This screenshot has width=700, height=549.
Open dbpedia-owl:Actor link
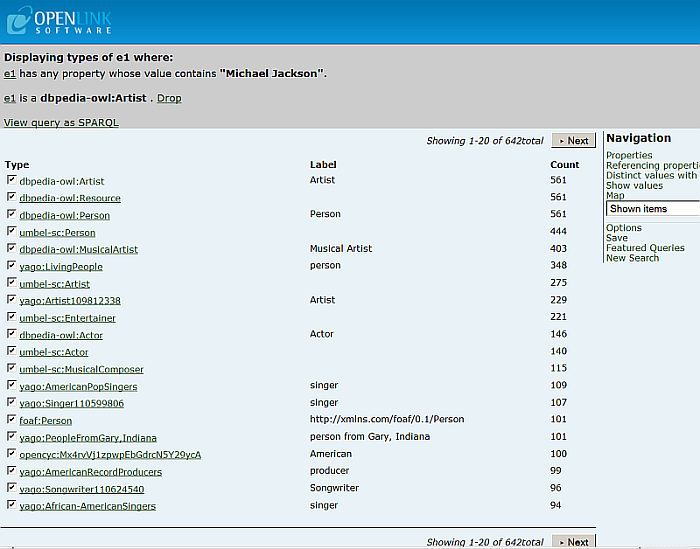coord(61,335)
